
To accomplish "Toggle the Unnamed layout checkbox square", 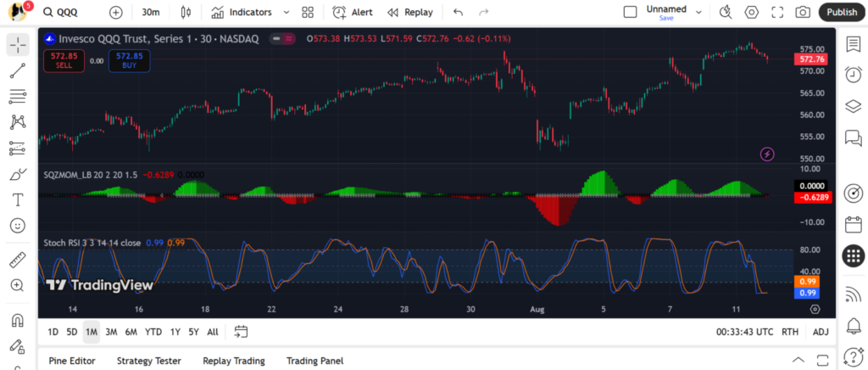I will point(630,13).
